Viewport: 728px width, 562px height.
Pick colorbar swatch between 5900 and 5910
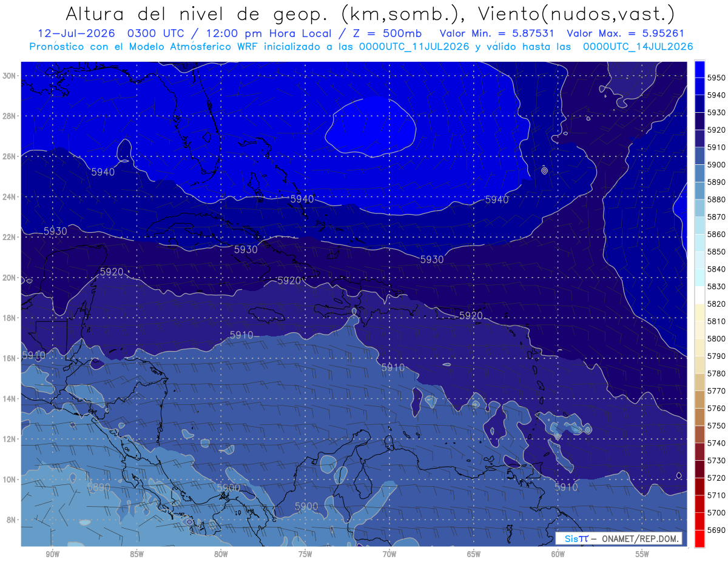tap(699, 156)
